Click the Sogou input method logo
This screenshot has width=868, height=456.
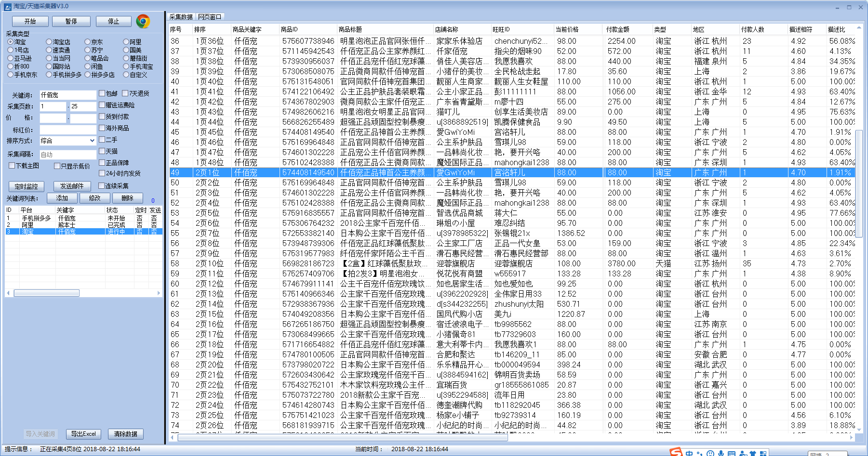click(676, 452)
